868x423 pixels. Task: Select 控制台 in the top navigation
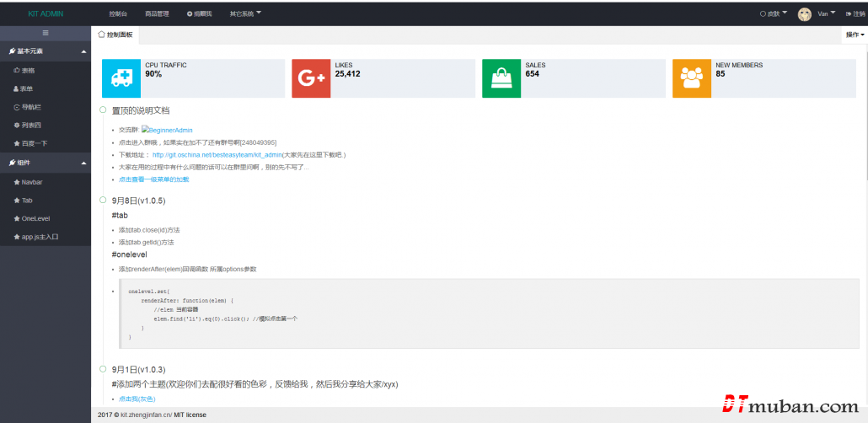[120, 14]
